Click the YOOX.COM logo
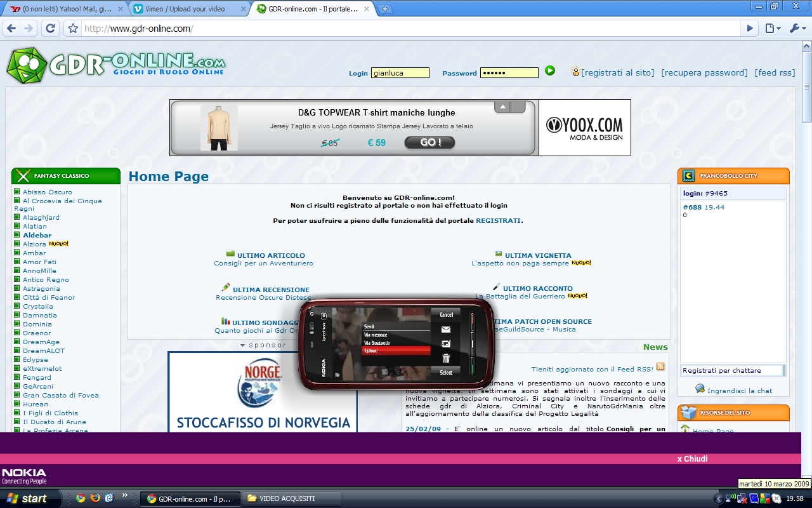 pos(584,128)
